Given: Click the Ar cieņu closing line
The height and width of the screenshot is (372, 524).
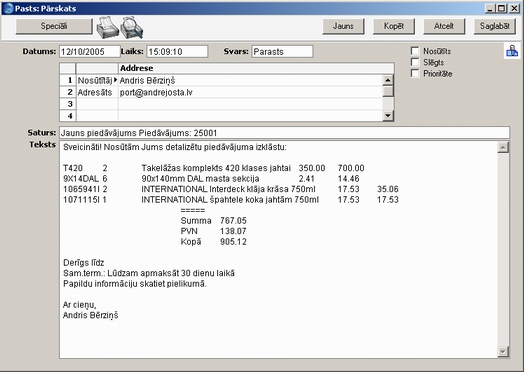Looking at the screenshot, I should (x=80, y=305).
